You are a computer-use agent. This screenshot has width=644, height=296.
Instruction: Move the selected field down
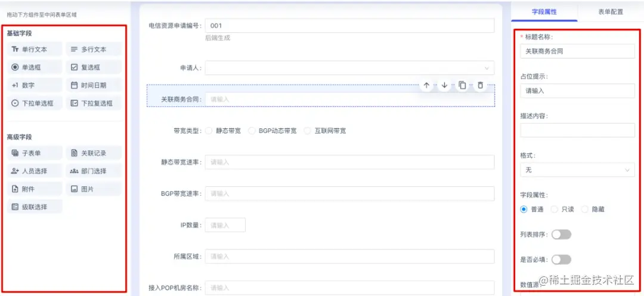click(444, 85)
